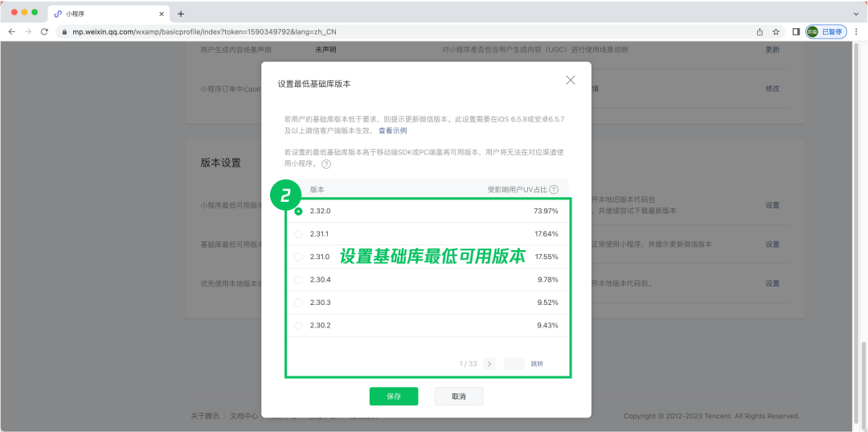
Task: Click the address bar URL
Action: pos(204,32)
